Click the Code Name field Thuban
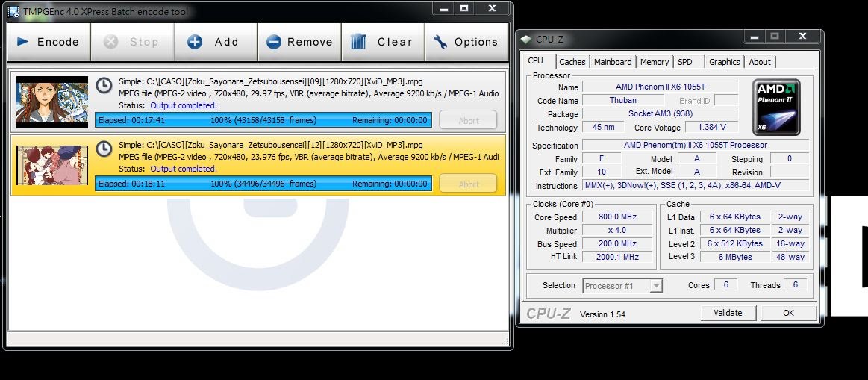Image resolution: width=868 pixels, height=380 pixels. point(623,100)
